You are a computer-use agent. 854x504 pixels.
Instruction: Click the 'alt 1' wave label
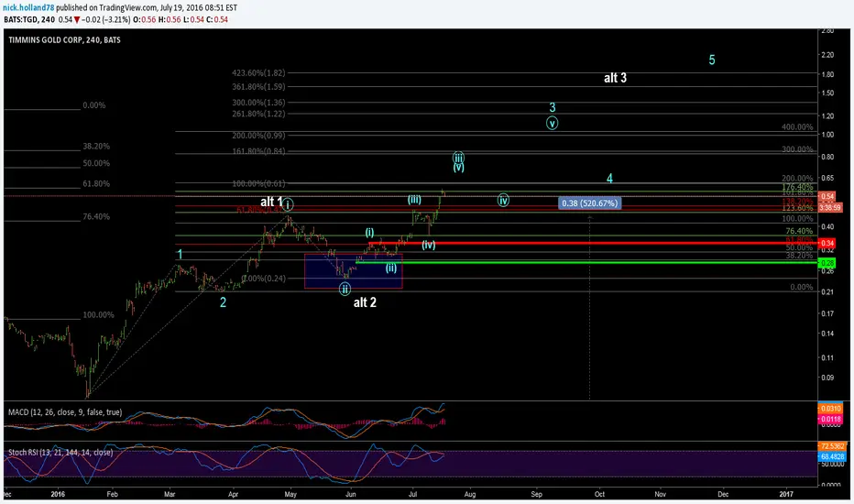click(x=271, y=203)
